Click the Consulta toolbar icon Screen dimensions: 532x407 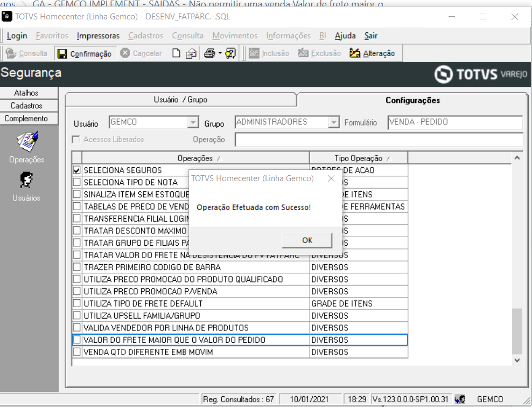click(11, 53)
